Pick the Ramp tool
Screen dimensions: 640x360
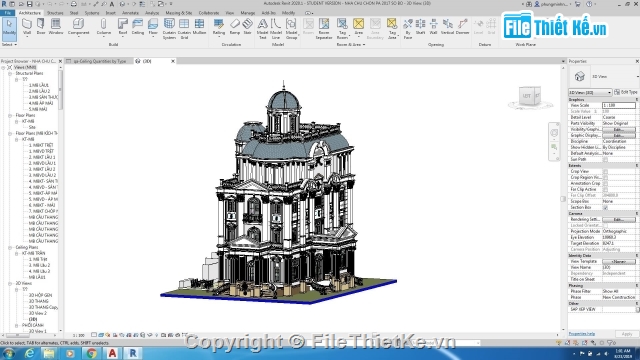235,27
